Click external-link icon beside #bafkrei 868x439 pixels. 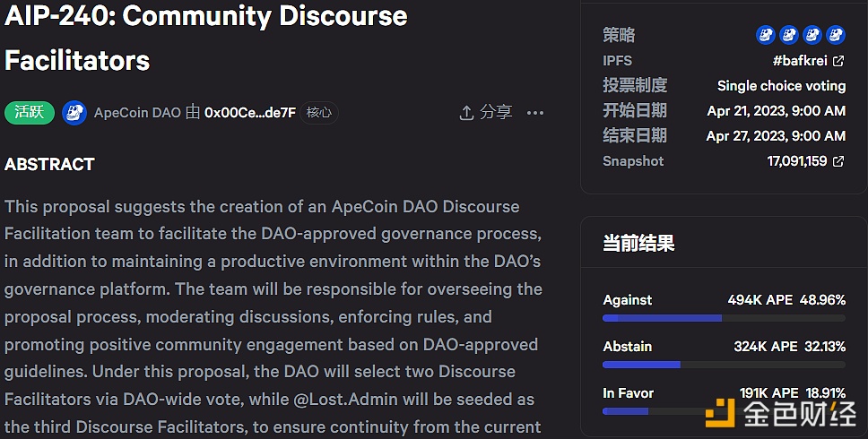pos(838,61)
